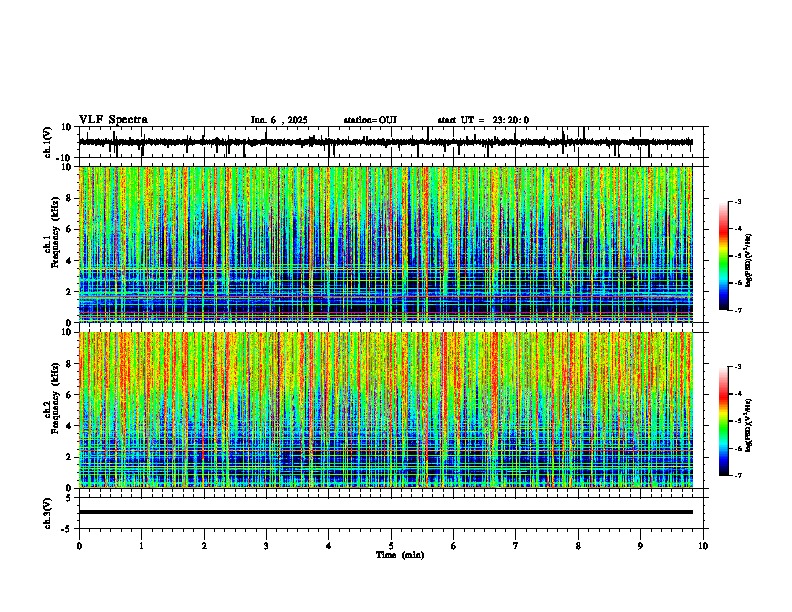Click the "6" kHz tick on ch.2 frequency axis
This screenshot has height=612, width=792.
(70, 395)
